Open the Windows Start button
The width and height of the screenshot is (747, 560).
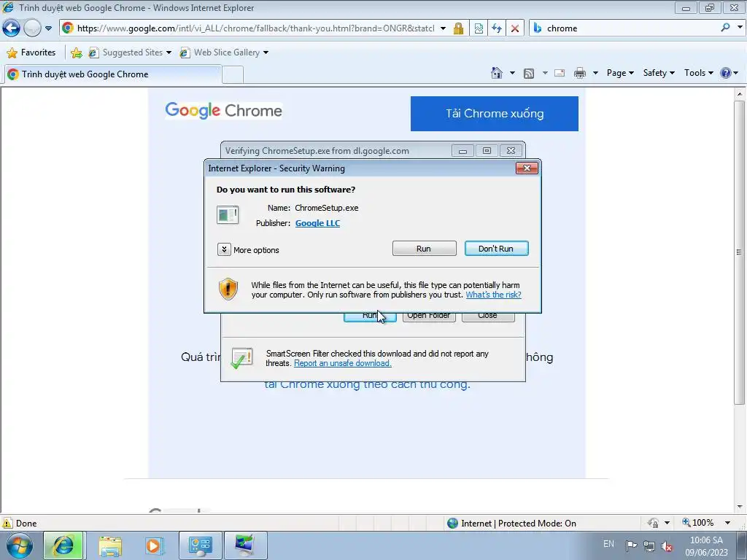(18, 545)
